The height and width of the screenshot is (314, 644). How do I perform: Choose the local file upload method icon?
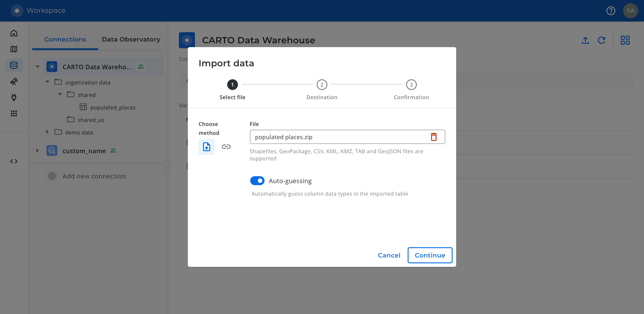(206, 147)
